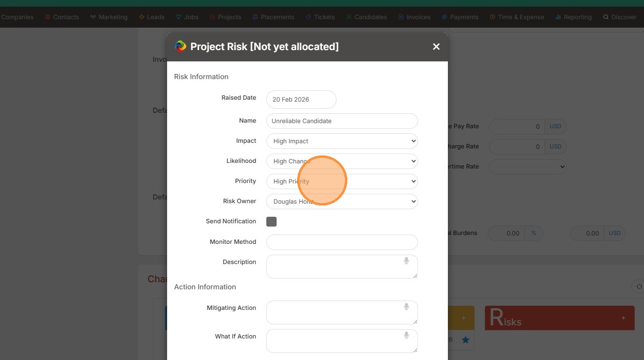Click the microphone icon in the Description field

(x=406, y=261)
